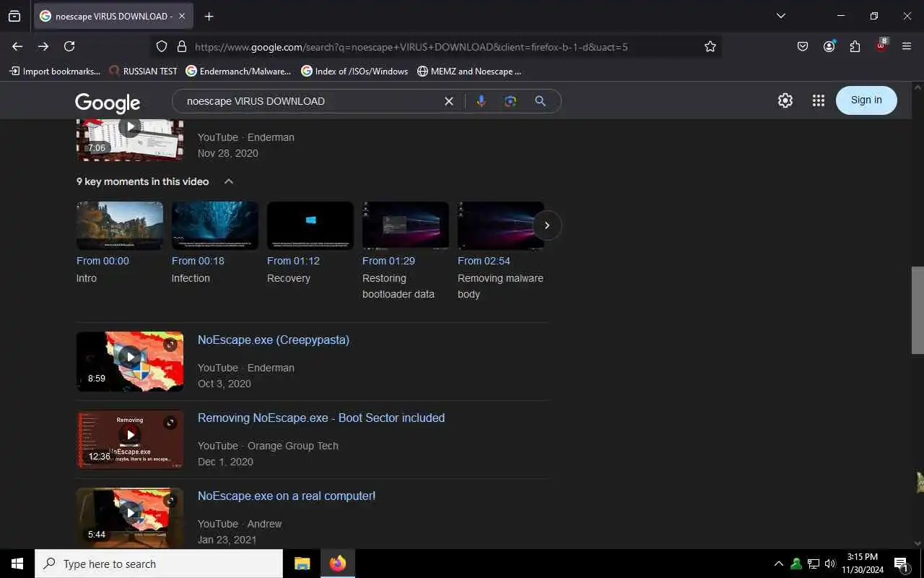Open Firefox application menu

[907, 46]
